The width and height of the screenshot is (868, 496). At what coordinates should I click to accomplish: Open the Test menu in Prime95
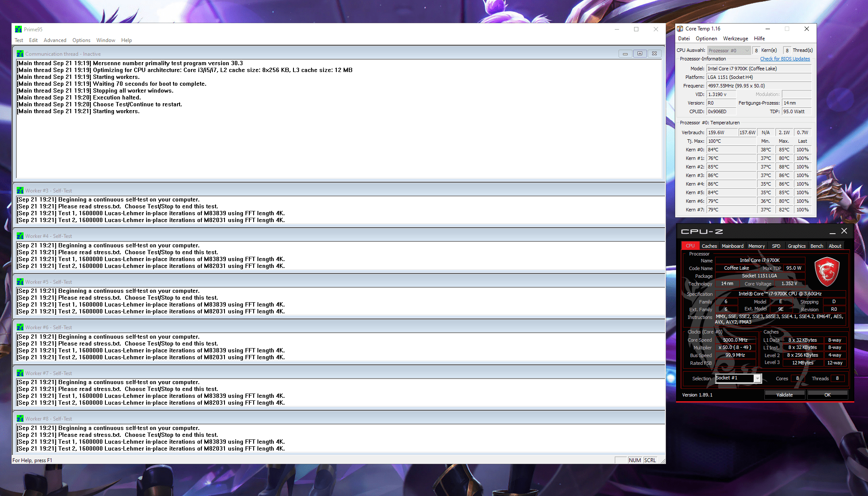pyautogui.click(x=19, y=40)
